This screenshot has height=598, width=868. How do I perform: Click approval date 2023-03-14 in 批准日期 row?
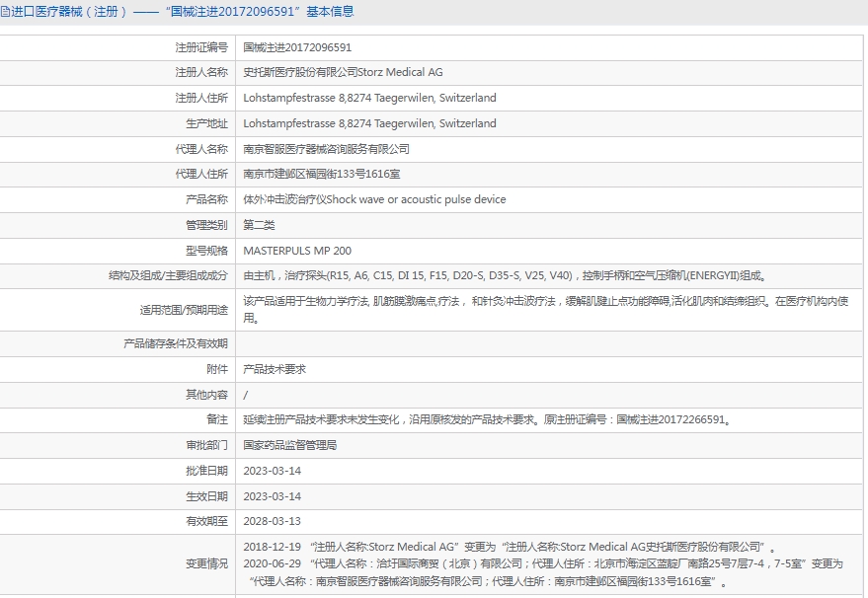coord(272,471)
